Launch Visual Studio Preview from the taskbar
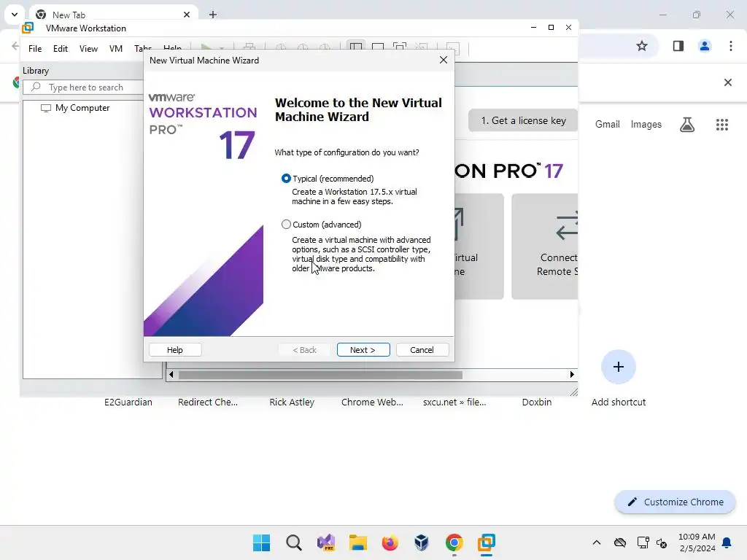Viewport: 747px width, 560px height. pyautogui.click(x=326, y=542)
